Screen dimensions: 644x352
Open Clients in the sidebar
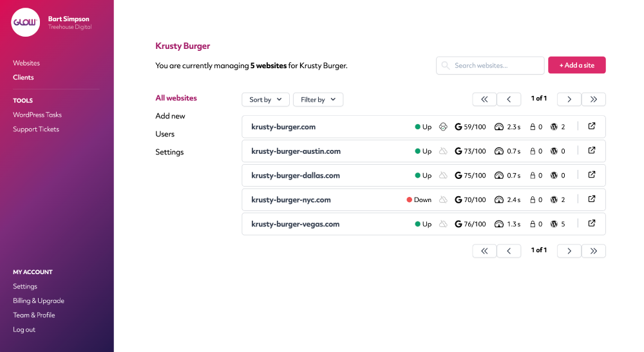pos(23,77)
